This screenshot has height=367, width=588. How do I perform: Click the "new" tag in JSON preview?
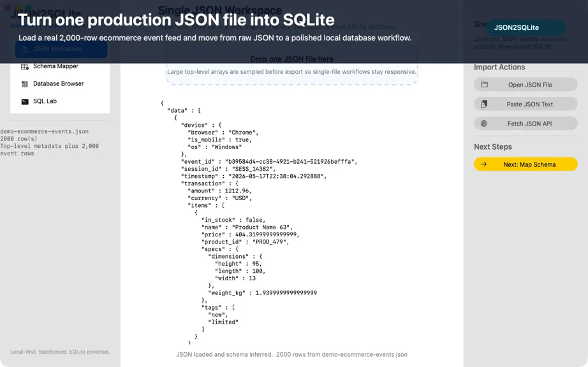click(x=218, y=315)
